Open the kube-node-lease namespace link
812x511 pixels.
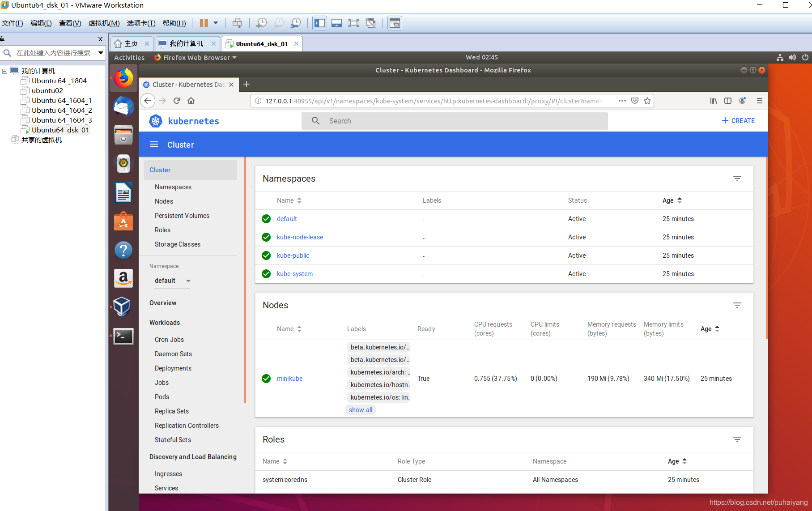point(300,237)
